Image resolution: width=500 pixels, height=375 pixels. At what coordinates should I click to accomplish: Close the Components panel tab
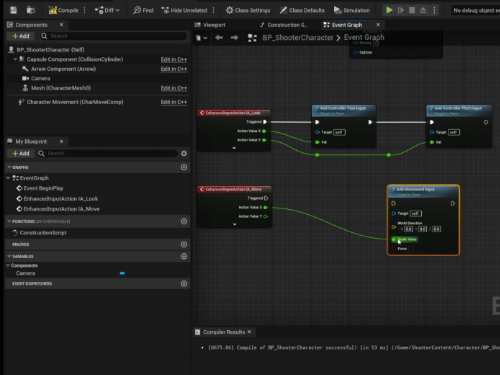61,25
